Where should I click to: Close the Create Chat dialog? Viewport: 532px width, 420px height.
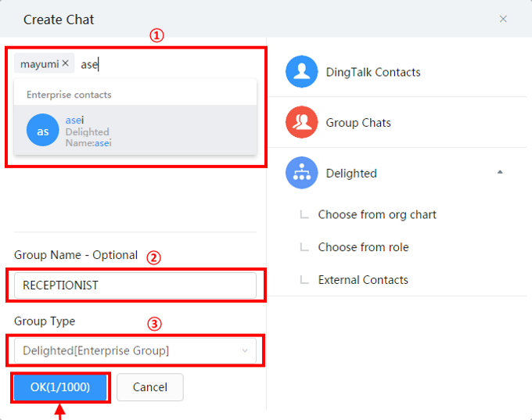pyautogui.click(x=503, y=19)
